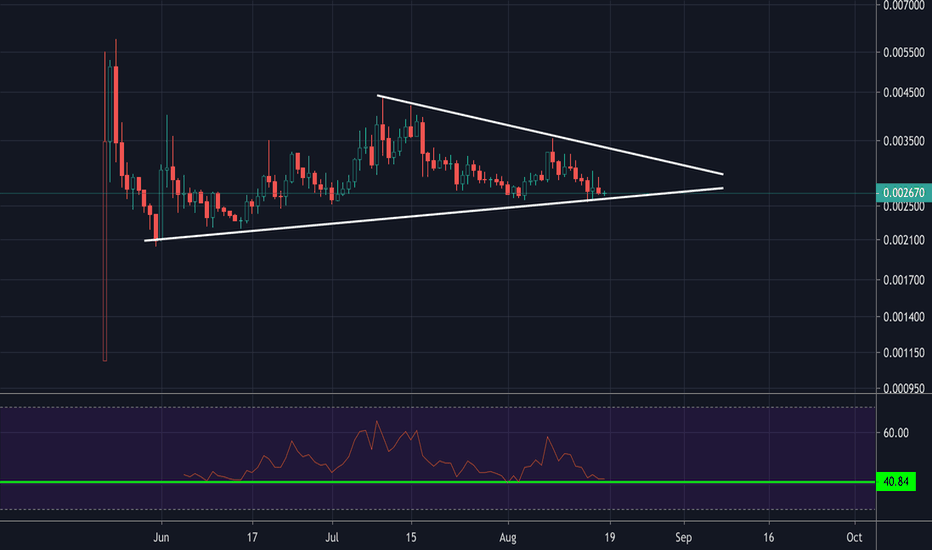Click the current price label 0.002670

903,193
